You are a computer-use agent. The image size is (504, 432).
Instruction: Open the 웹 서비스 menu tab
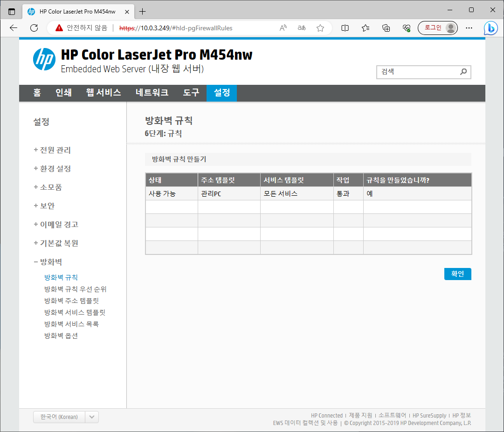point(104,93)
